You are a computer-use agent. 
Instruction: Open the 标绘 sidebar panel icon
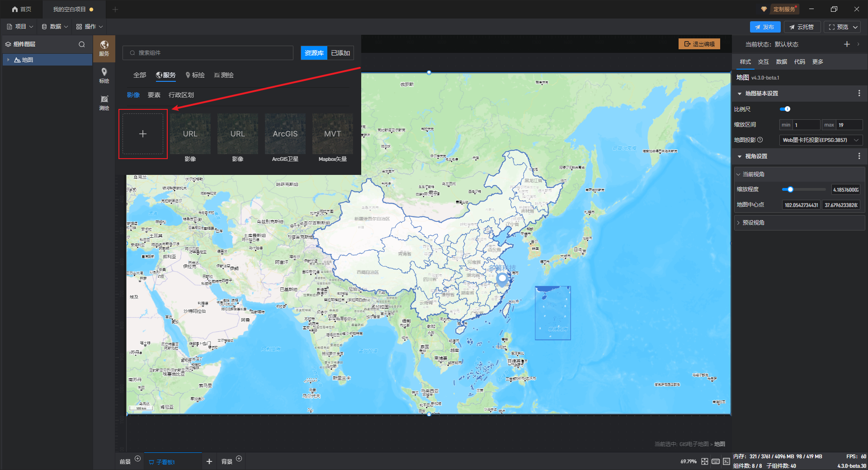tap(104, 75)
